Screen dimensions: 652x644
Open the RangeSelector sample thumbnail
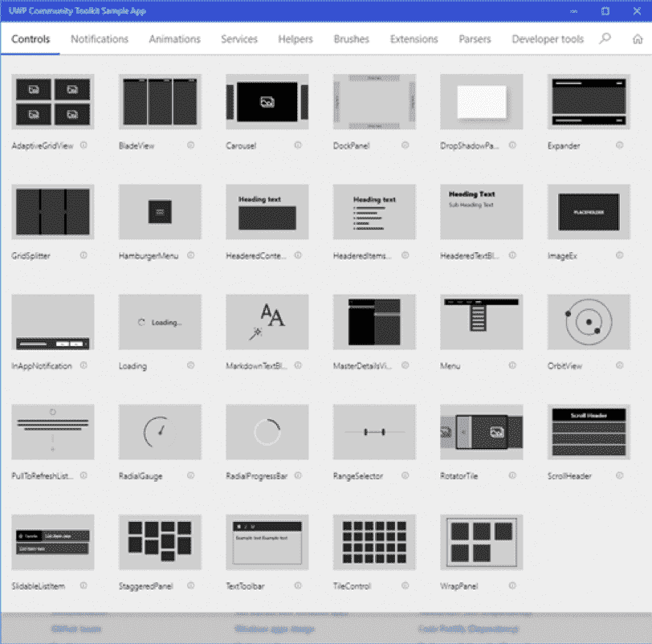[375, 432]
